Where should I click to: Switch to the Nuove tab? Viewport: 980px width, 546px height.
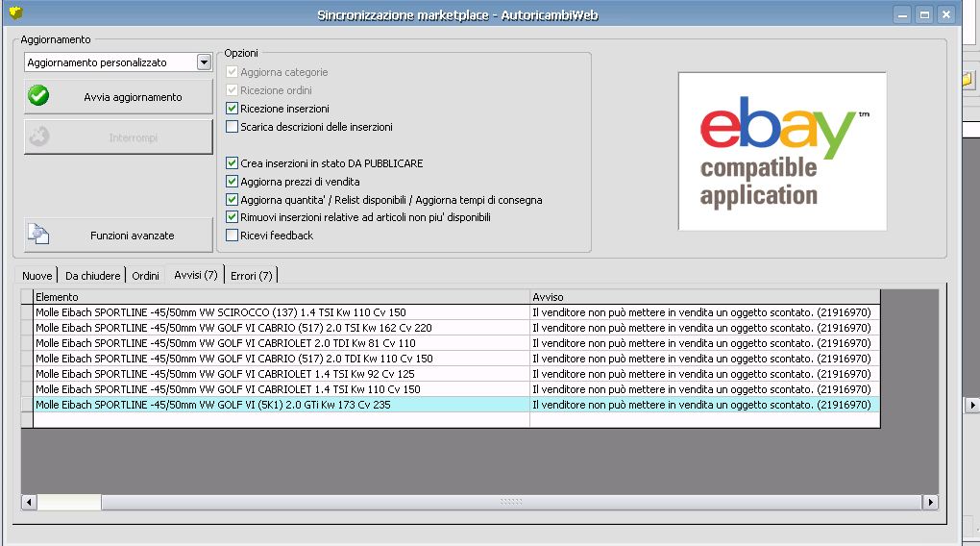[37, 276]
